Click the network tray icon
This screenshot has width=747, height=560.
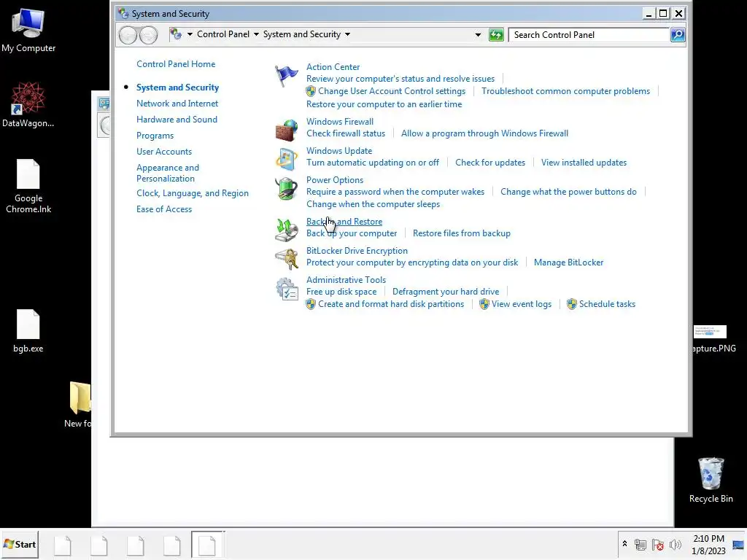click(640, 544)
